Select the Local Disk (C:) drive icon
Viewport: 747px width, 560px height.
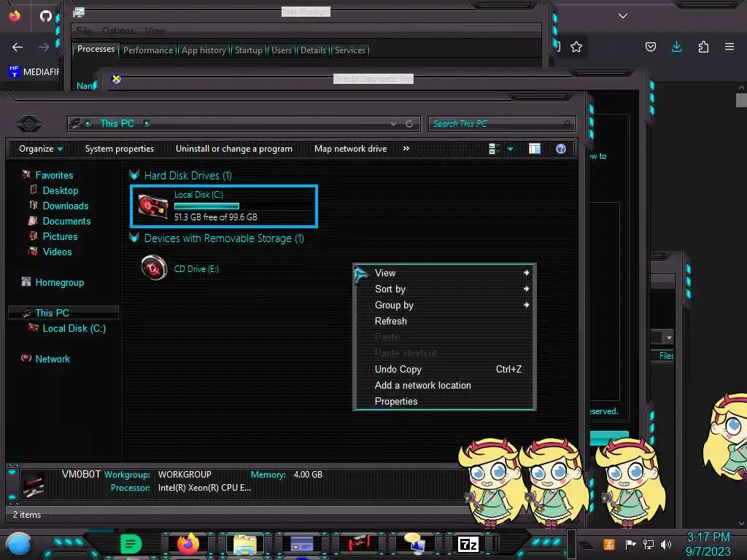tap(153, 206)
